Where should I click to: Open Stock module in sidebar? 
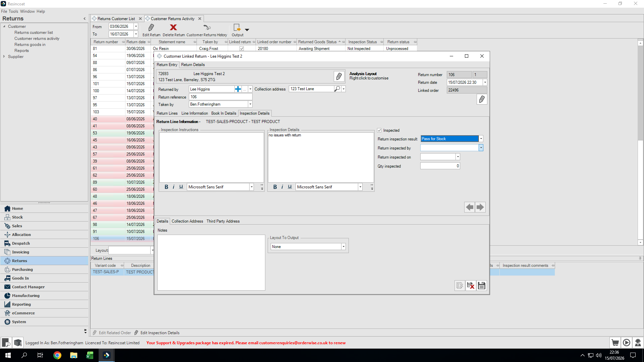(x=44, y=217)
